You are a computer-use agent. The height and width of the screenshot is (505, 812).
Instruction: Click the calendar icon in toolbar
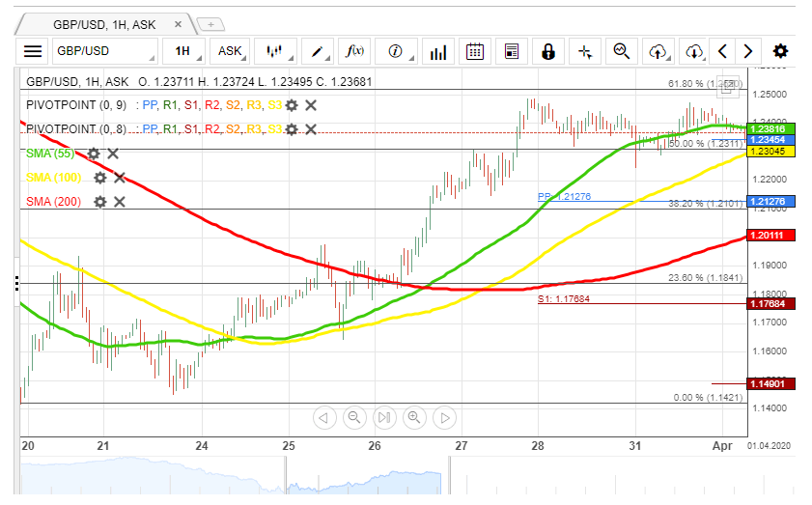click(473, 51)
